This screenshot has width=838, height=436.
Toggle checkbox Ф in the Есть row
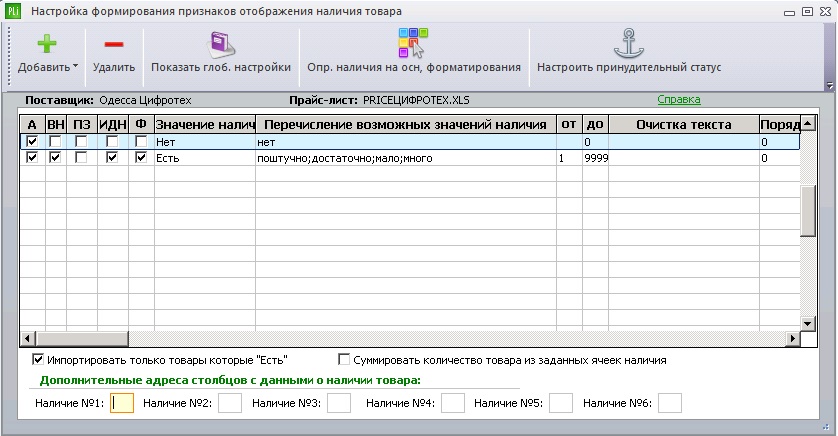point(141,158)
